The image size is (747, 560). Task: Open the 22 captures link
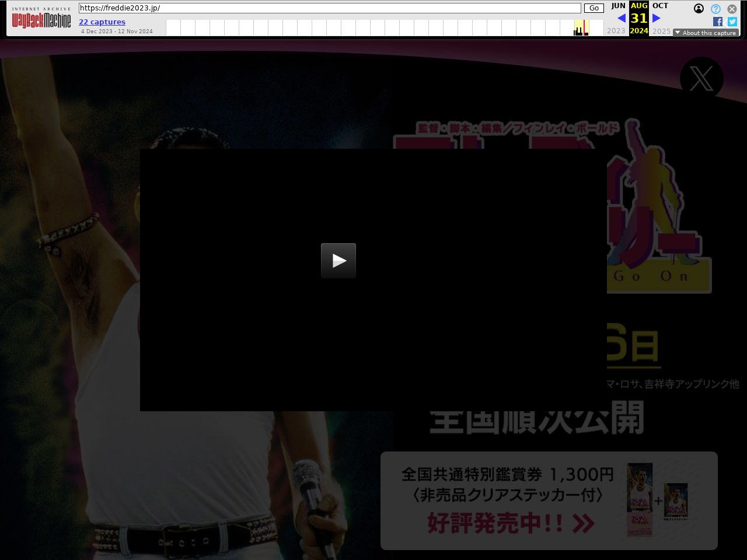[102, 22]
